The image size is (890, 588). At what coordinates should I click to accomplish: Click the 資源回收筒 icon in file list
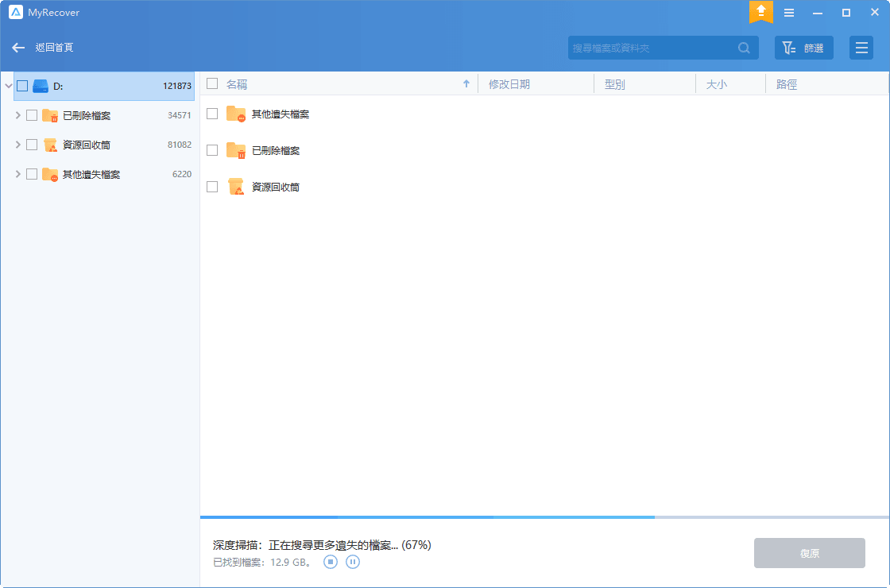(235, 187)
